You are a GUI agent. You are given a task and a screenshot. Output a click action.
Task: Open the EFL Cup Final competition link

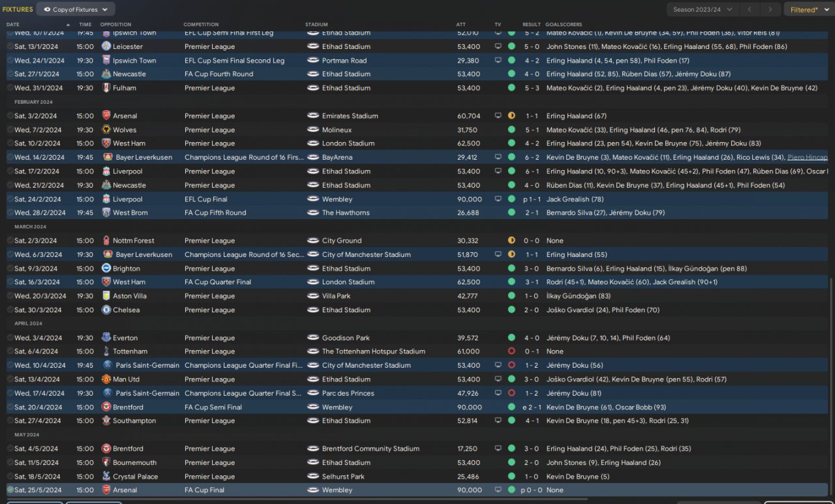206,200
